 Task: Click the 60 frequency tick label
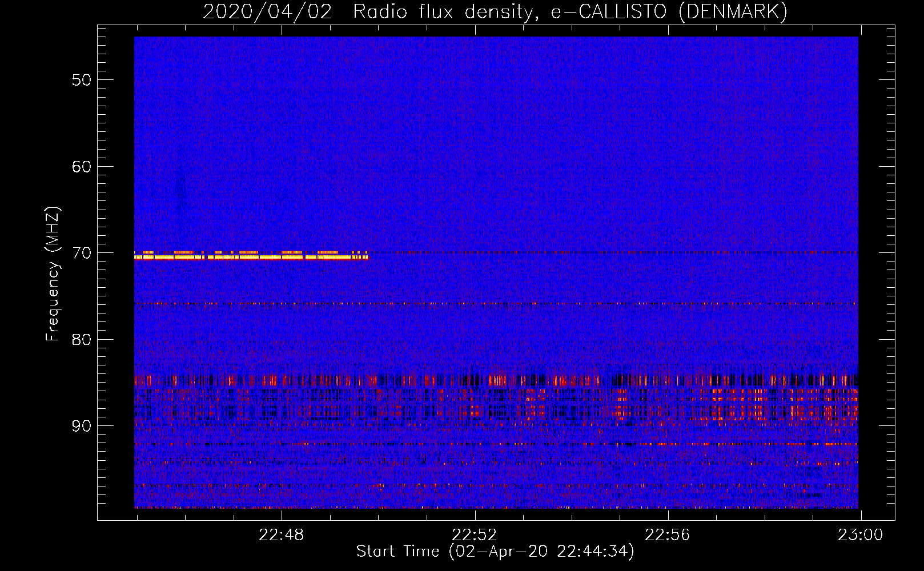click(x=82, y=166)
